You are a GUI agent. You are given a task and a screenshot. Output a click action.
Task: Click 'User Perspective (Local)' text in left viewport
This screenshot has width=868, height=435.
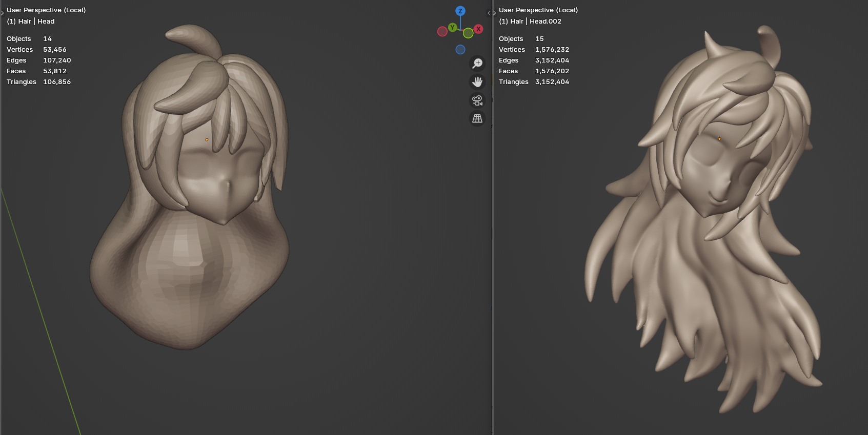coord(46,10)
